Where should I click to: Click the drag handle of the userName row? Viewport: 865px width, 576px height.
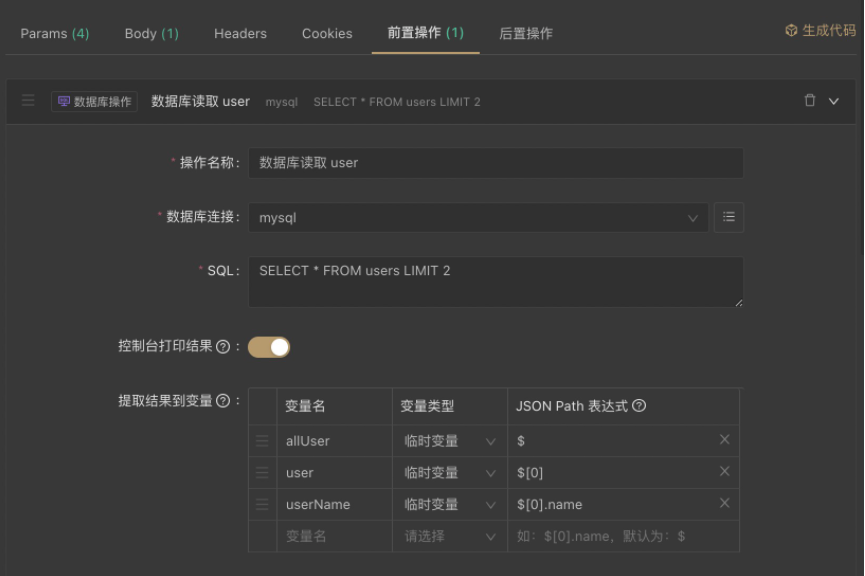[x=262, y=504]
